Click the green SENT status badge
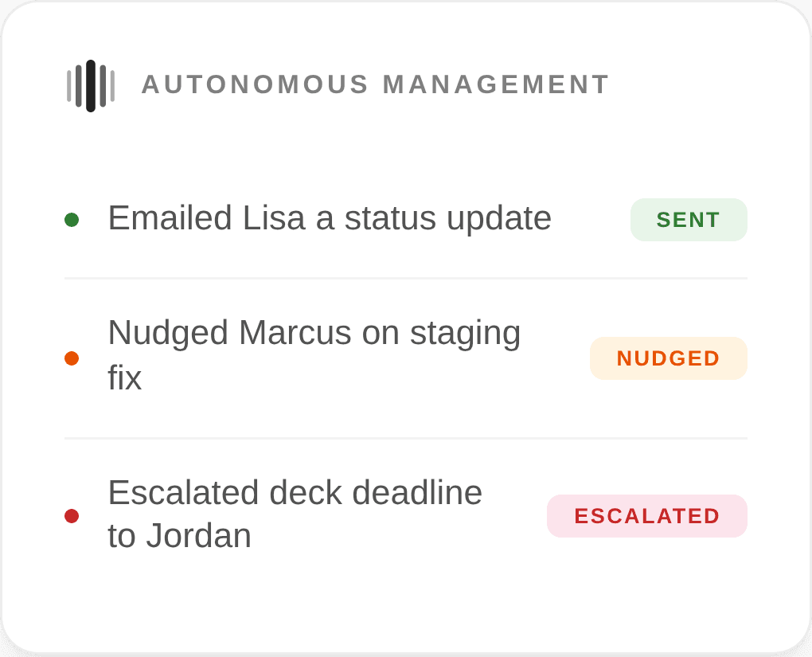 coord(689,220)
